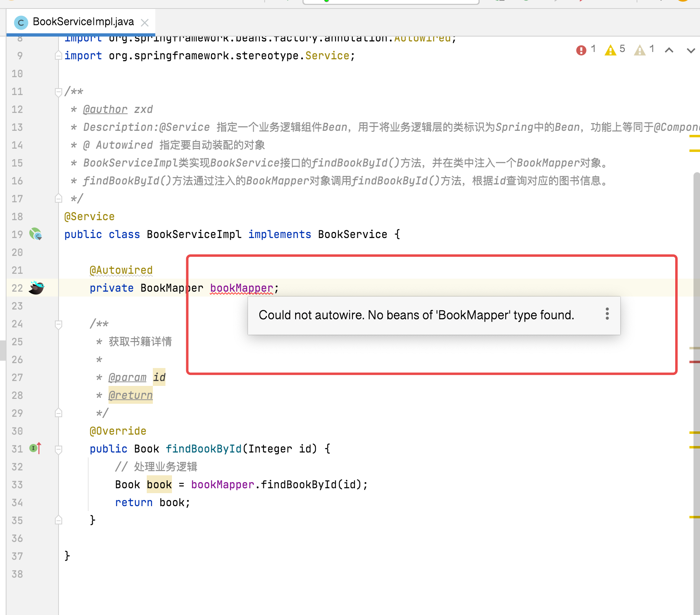The width and height of the screenshot is (700, 615).
Task: Click the Spring bean gutter icon on line 19
Action: (35, 234)
